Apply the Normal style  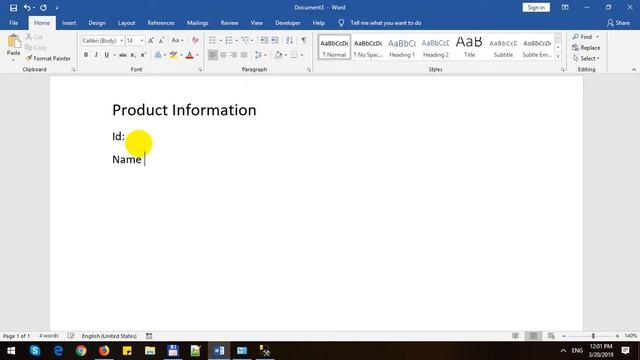click(x=334, y=47)
